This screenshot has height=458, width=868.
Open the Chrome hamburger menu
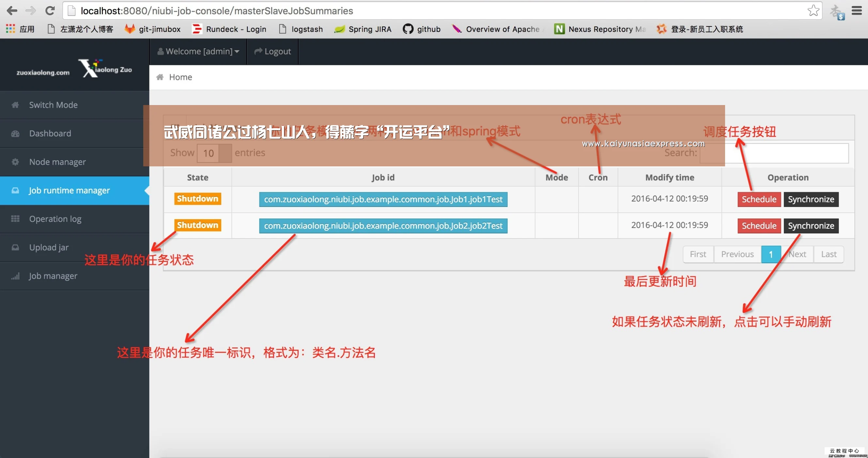click(856, 11)
